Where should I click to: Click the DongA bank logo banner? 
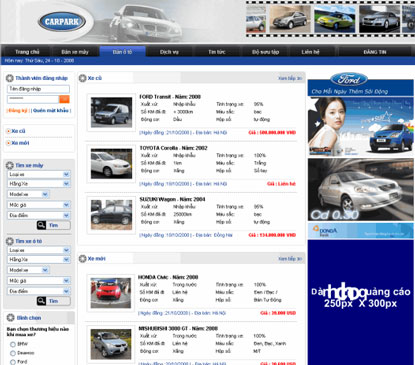(x=360, y=231)
